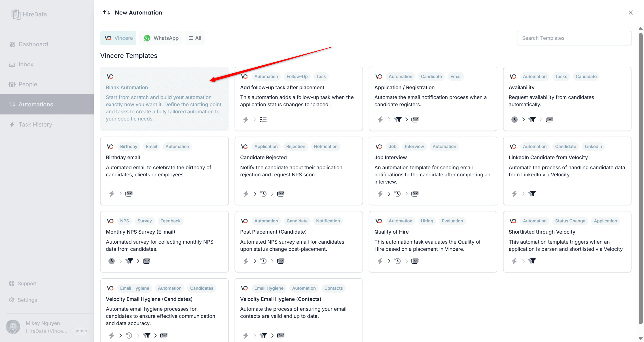Click the Birthday email template title
This screenshot has height=342, width=644.
coord(123,158)
